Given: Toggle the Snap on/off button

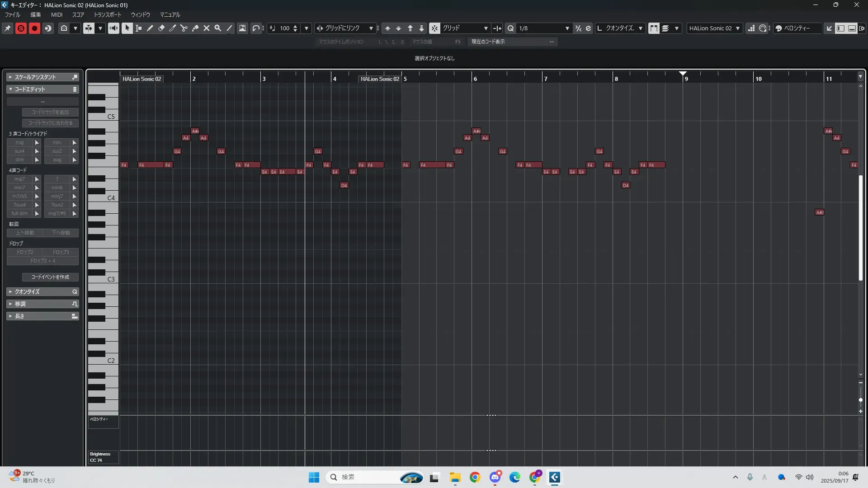Looking at the screenshot, I should (434, 28).
